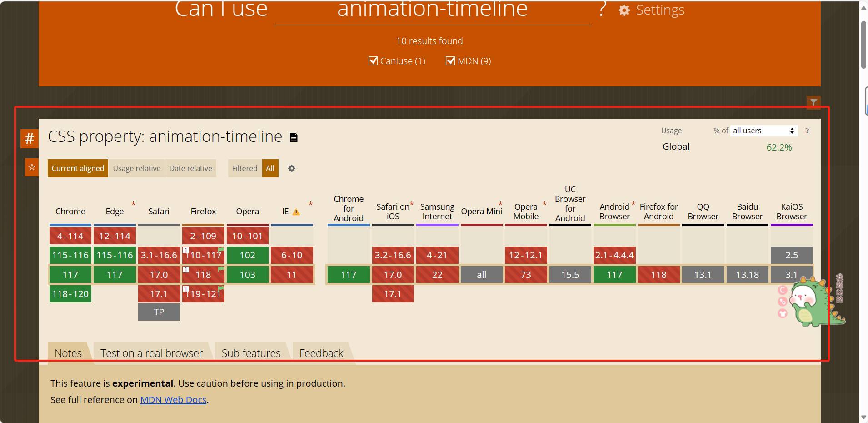Click the question mark after the search field
The height and width of the screenshot is (423, 868).
click(x=603, y=9)
